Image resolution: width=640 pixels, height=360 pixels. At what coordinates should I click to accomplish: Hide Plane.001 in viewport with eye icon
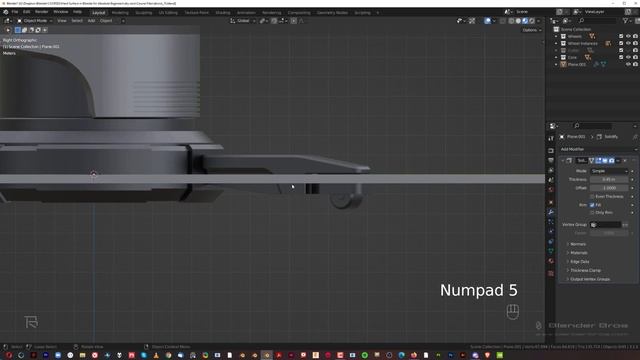pos(628,64)
